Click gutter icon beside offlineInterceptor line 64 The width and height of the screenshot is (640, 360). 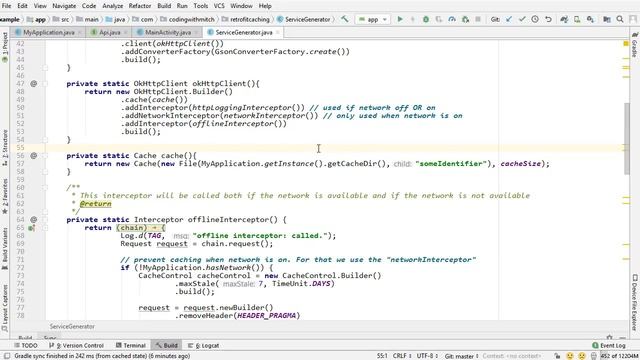click(33, 220)
